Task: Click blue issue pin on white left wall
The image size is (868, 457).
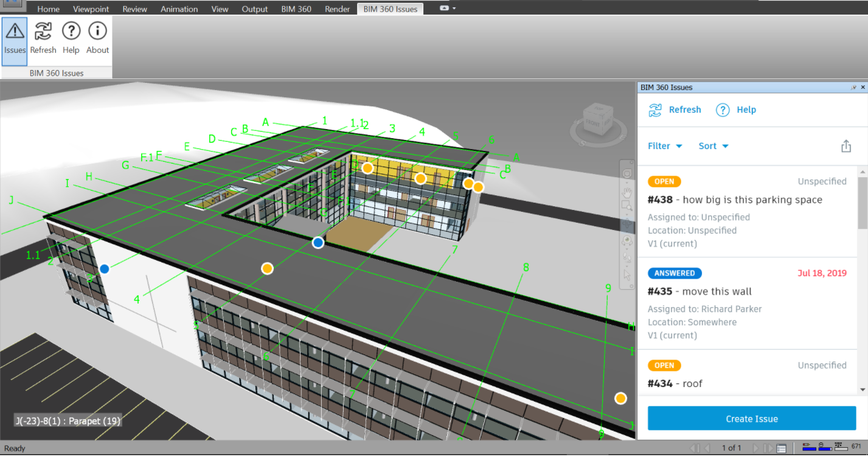Action: click(105, 268)
